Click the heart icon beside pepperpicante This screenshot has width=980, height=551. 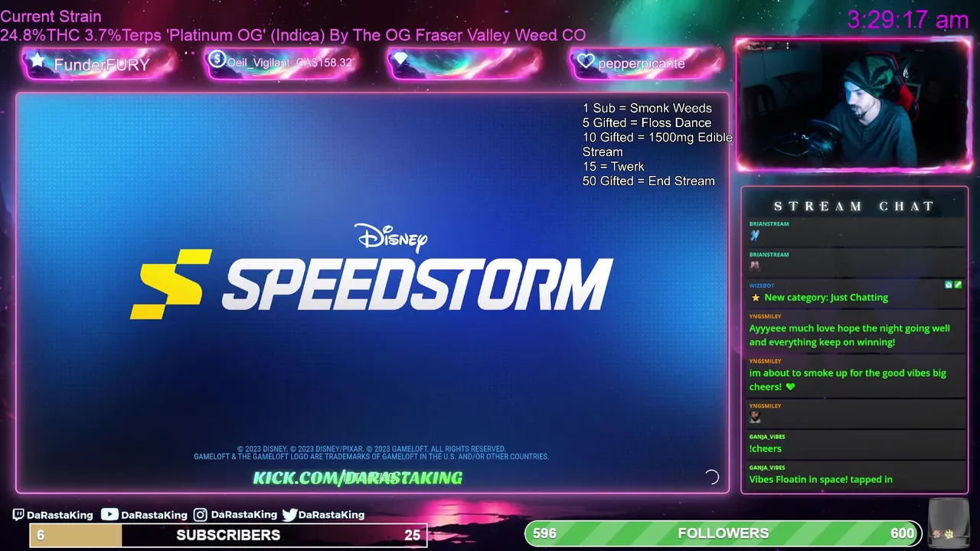[x=586, y=61]
